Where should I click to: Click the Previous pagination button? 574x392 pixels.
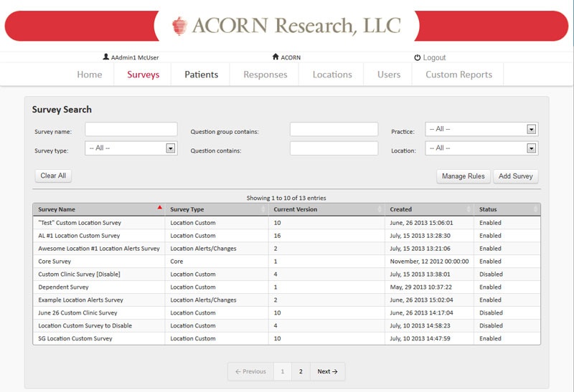(x=250, y=371)
